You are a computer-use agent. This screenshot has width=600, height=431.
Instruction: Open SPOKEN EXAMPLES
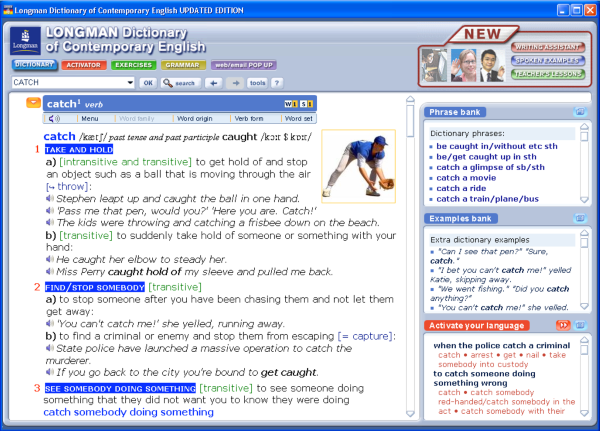tap(548, 60)
